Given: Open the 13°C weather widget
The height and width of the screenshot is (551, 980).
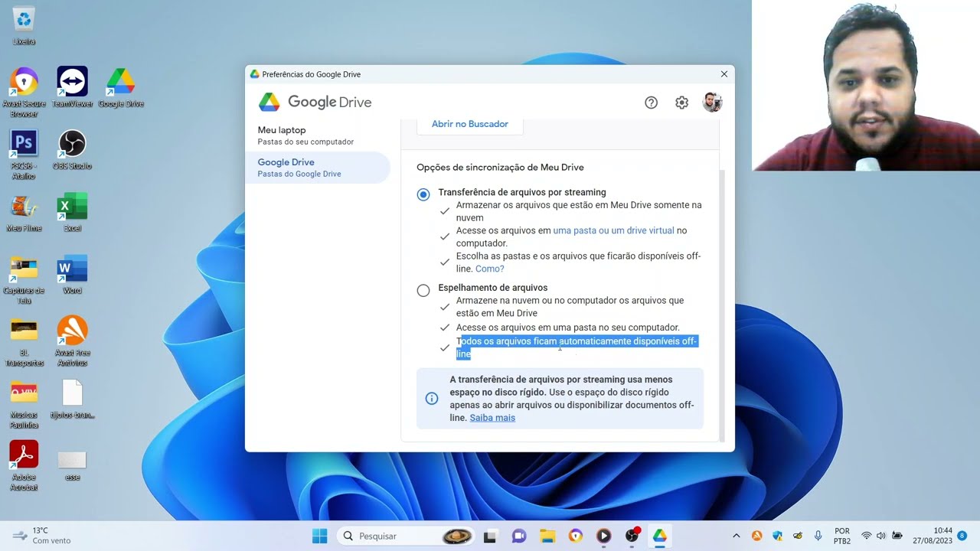Looking at the screenshot, I should click(x=42, y=536).
